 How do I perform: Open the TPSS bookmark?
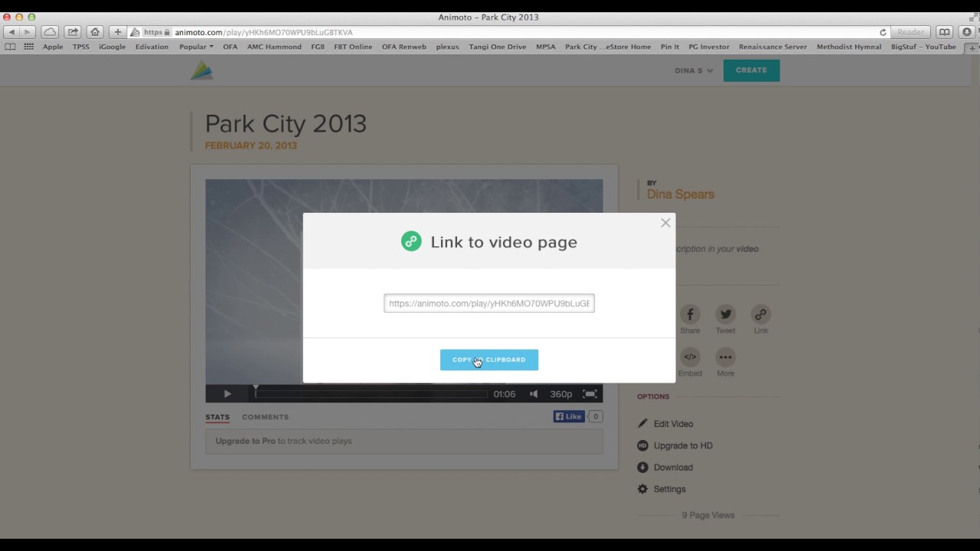coord(80,47)
